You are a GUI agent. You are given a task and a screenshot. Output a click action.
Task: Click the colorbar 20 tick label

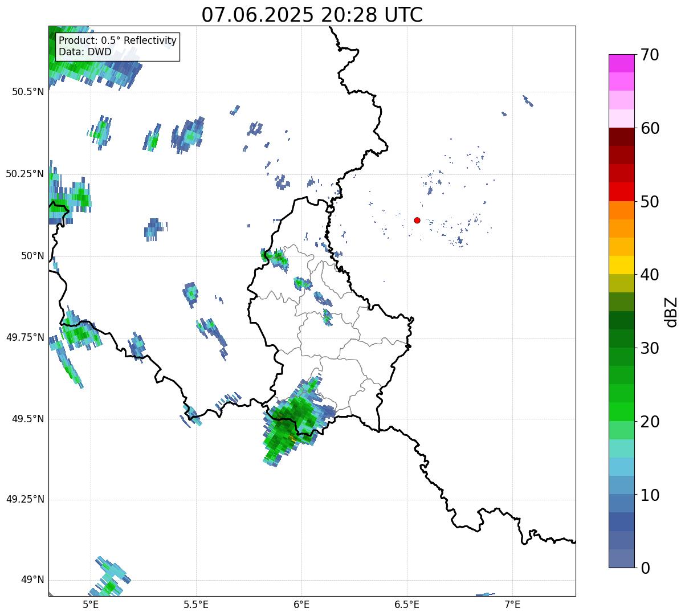point(649,422)
